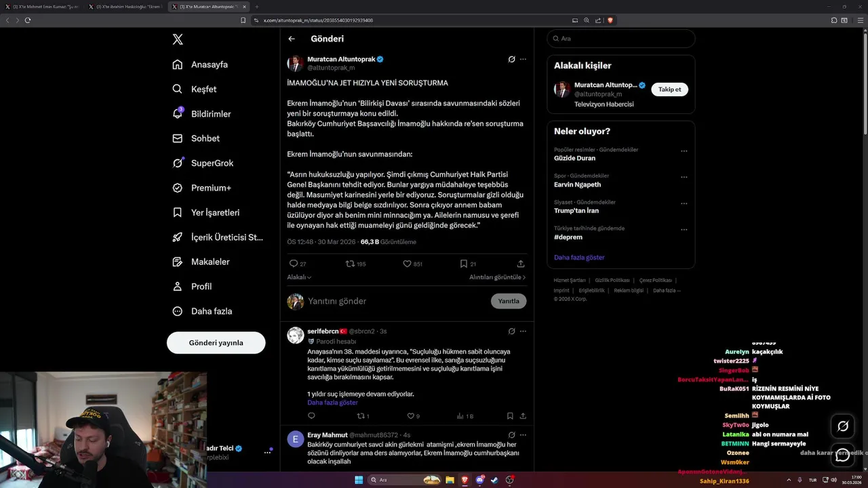Reply to the main post (27 replies)

(x=298, y=264)
